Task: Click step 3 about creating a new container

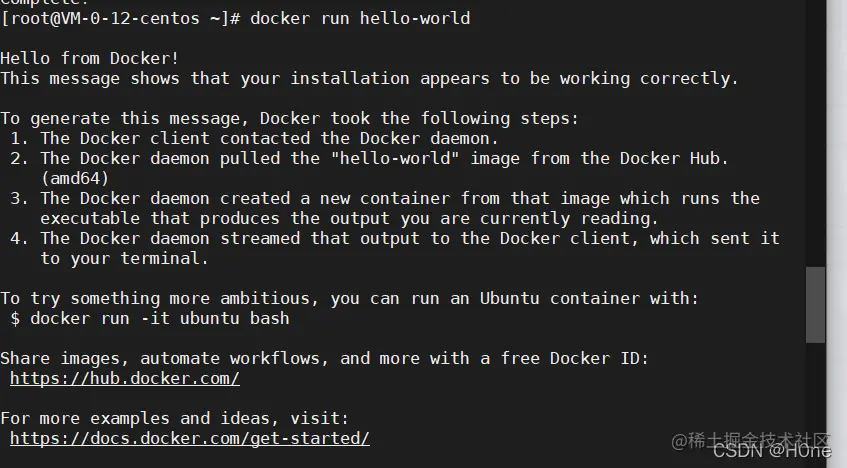Action: pos(390,198)
